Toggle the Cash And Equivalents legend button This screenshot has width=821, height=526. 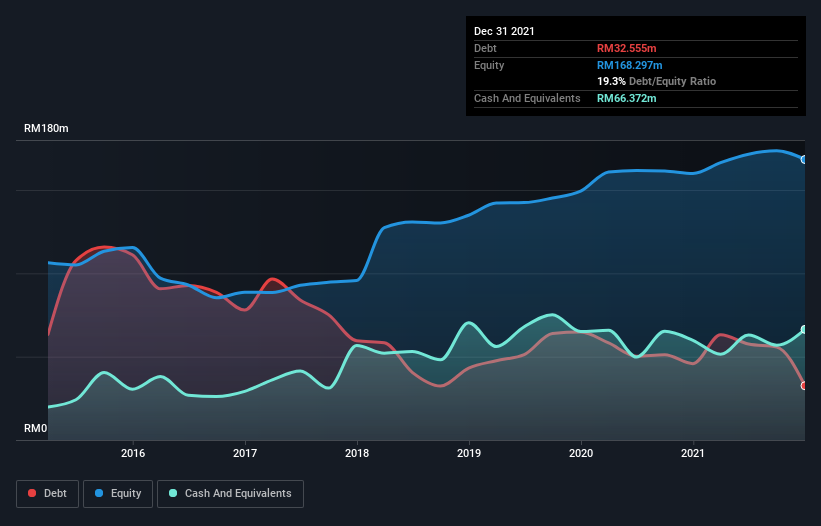click(230, 494)
